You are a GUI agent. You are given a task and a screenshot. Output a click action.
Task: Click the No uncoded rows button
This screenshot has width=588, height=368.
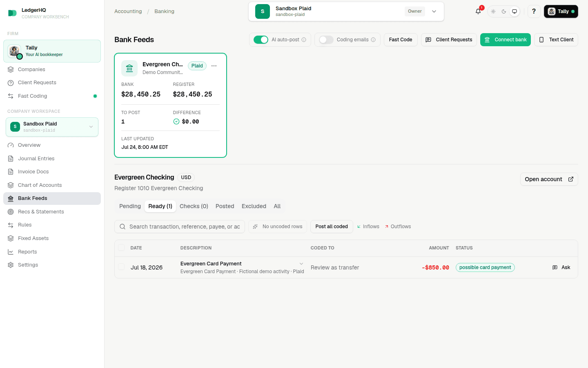tap(278, 227)
